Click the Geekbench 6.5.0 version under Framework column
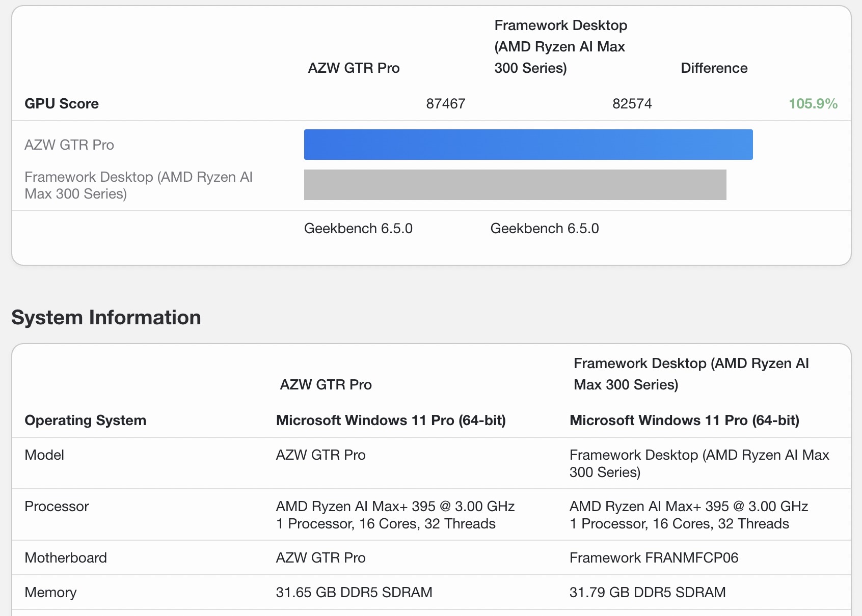Viewport: 862px width, 616px height. (x=545, y=229)
